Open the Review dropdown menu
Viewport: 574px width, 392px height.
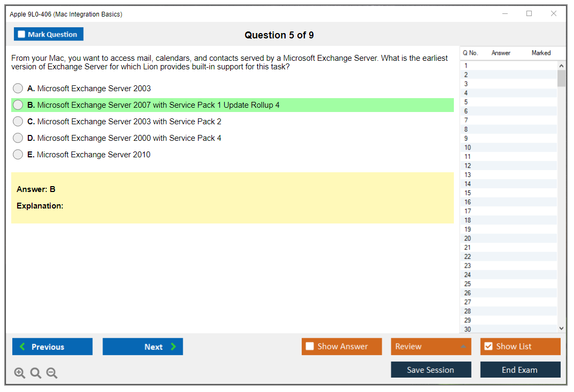tap(430, 347)
